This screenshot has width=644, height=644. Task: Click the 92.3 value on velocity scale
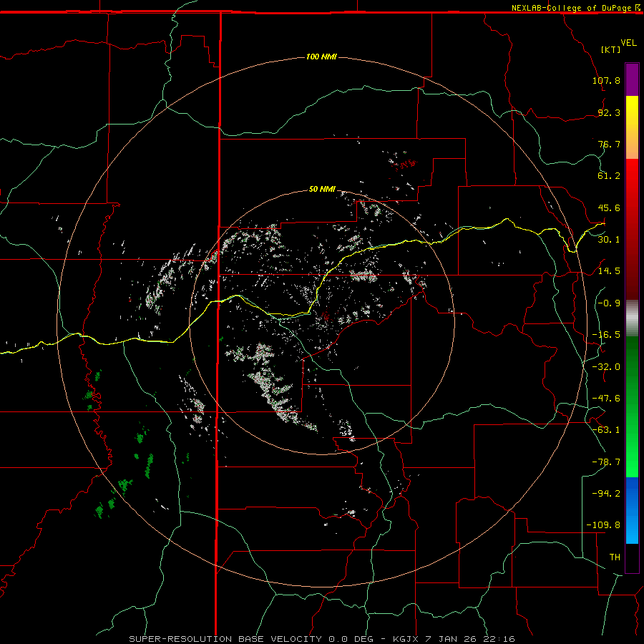click(x=609, y=112)
